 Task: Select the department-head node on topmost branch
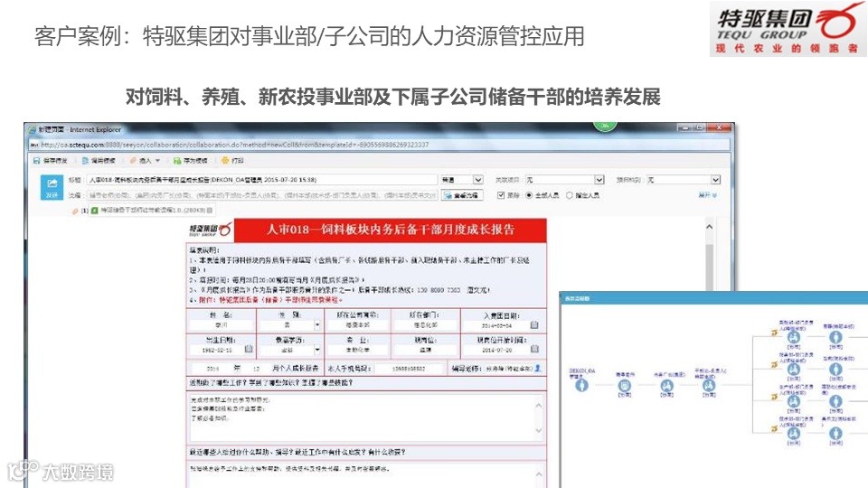[x=794, y=337]
